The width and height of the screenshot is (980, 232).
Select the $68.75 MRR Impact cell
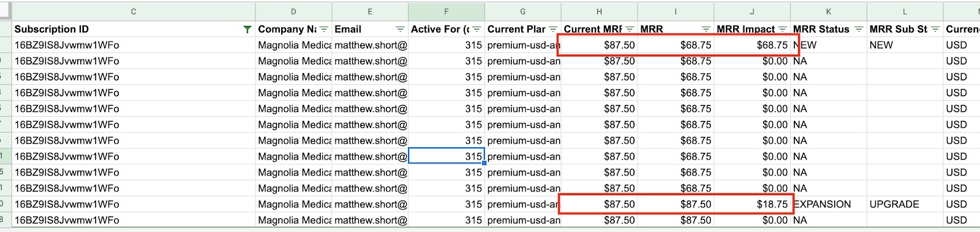752,45
